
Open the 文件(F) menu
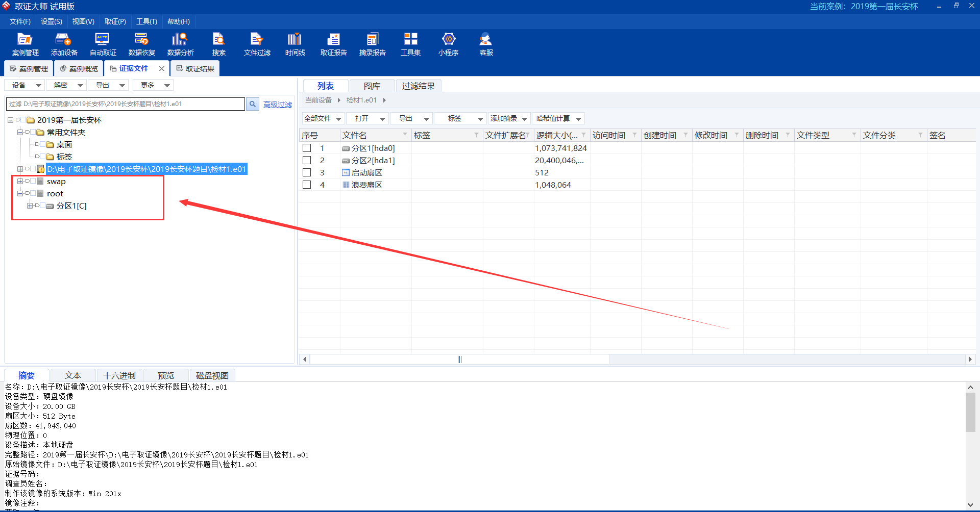20,21
